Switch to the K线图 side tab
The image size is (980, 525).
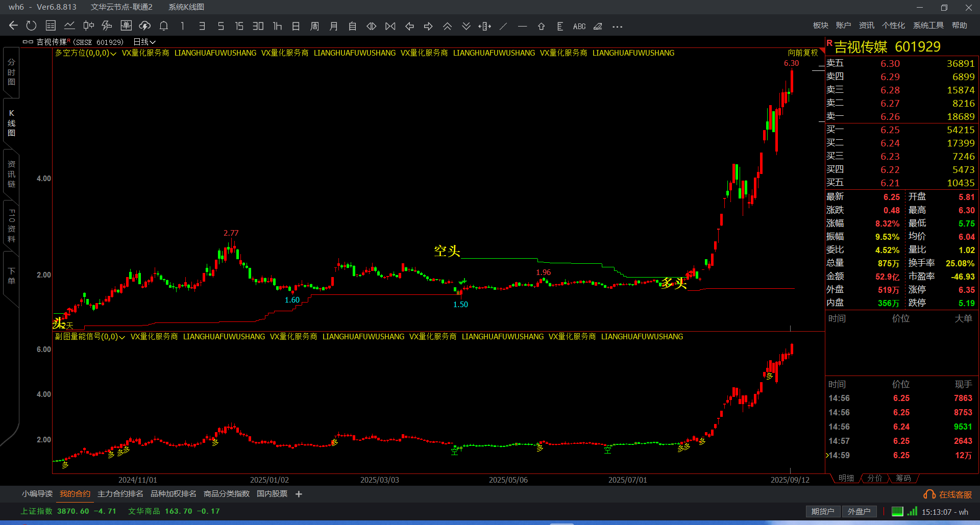tap(11, 123)
